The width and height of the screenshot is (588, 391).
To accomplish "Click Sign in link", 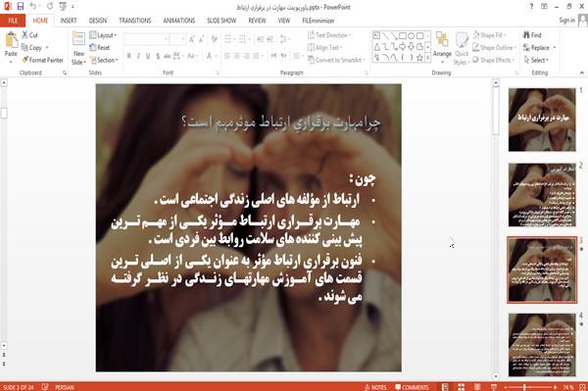I will [x=566, y=21].
